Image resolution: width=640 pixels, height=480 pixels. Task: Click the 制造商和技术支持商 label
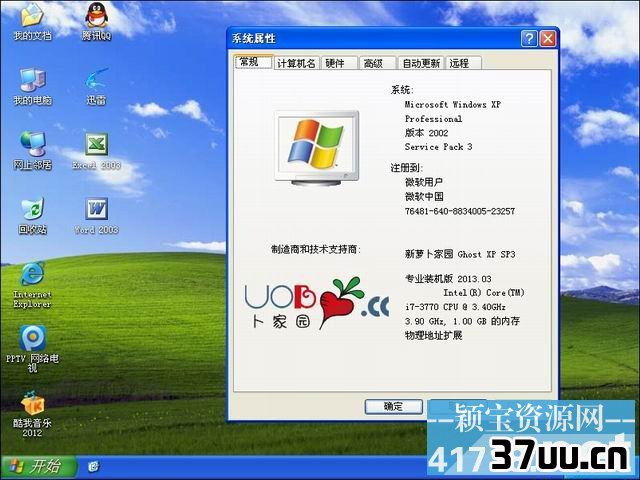click(316, 249)
